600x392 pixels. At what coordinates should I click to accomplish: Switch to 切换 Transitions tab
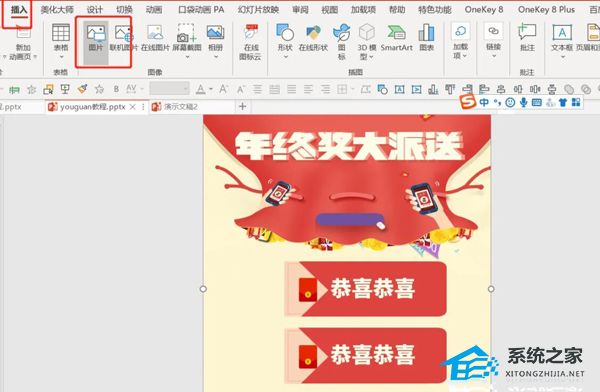pyautogui.click(x=124, y=10)
